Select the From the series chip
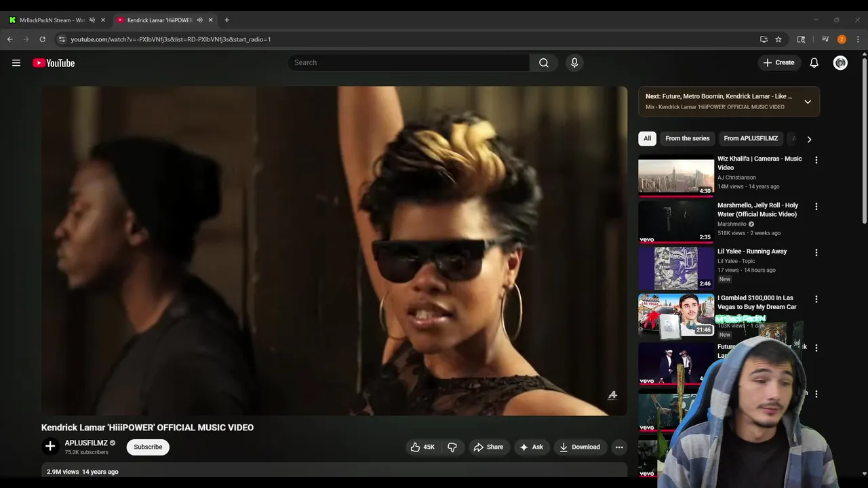 (688, 138)
